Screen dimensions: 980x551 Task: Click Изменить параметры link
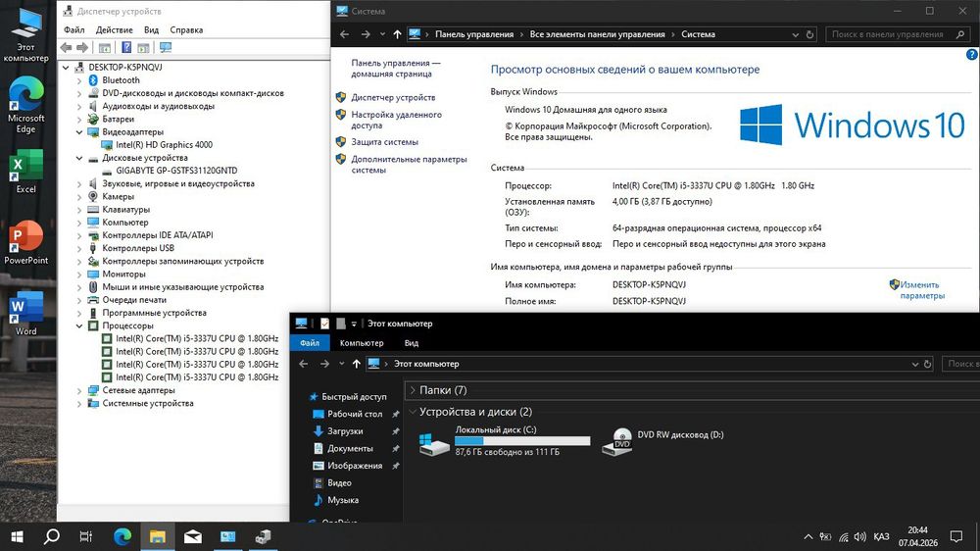tap(922, 290)
